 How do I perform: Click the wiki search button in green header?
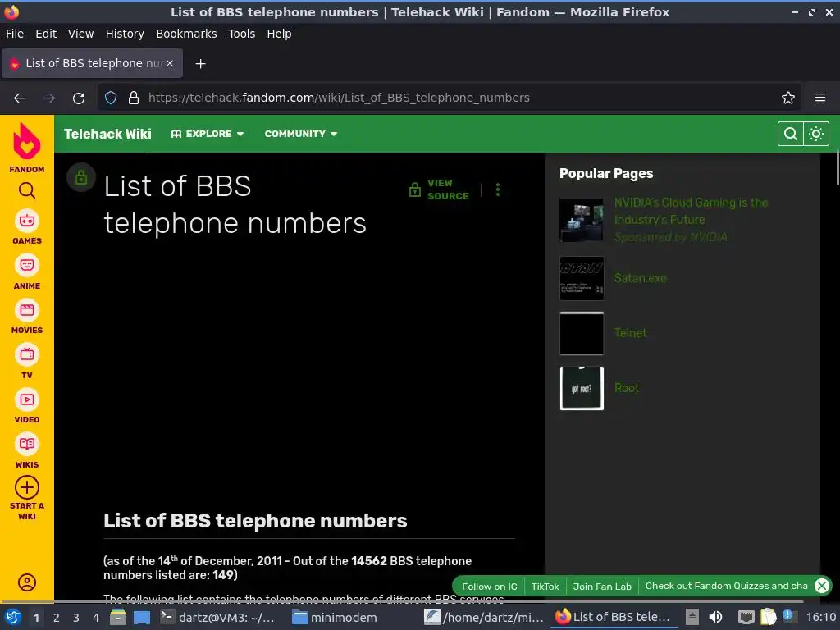click(x=790, y=134)
